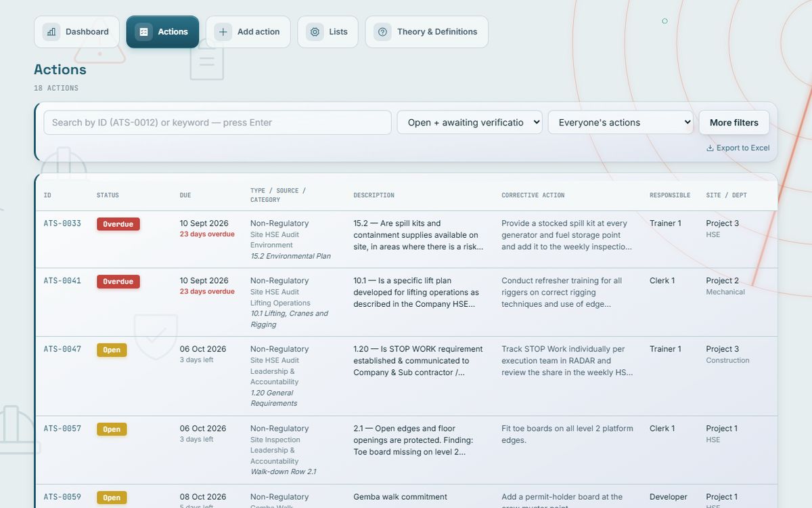
Task: Click '08 Oct 2026' due date for ATS-0059
Action: coord(203,497)
